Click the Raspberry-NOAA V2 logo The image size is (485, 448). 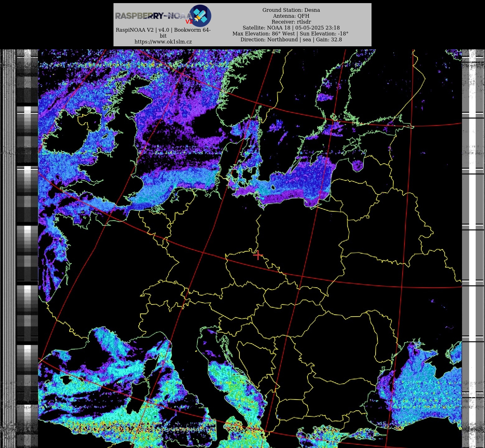pyautogui.click(x=163, y=16)
